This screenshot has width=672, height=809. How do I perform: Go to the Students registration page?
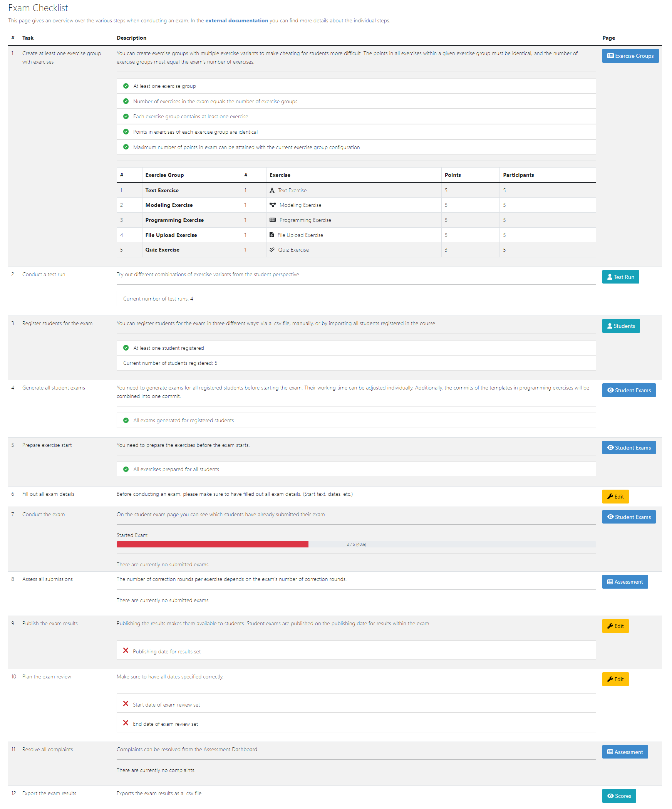coord(621,326)
